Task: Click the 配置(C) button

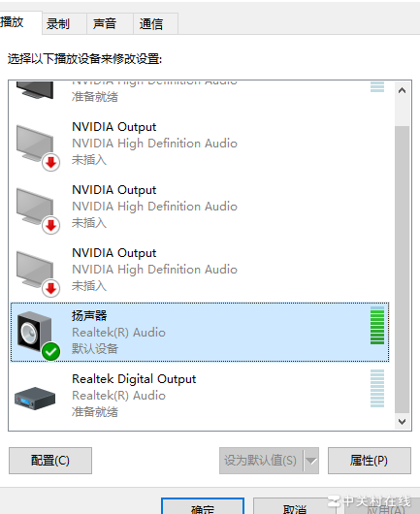Action: click(x=50, y=461)
